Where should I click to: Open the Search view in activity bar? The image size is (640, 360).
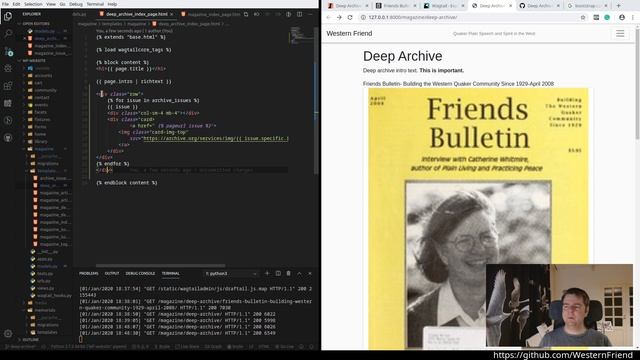pyautogui.click(x=8, y=33)
